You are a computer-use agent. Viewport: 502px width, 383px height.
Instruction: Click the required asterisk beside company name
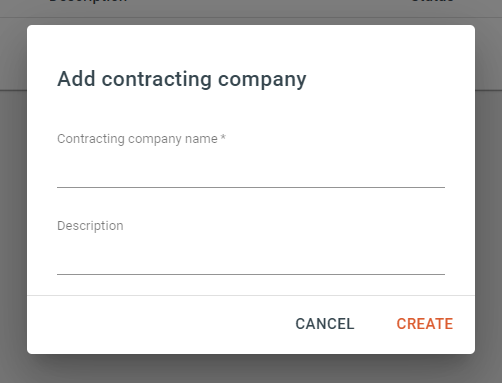pyautogui.click(x=223, y=137)
